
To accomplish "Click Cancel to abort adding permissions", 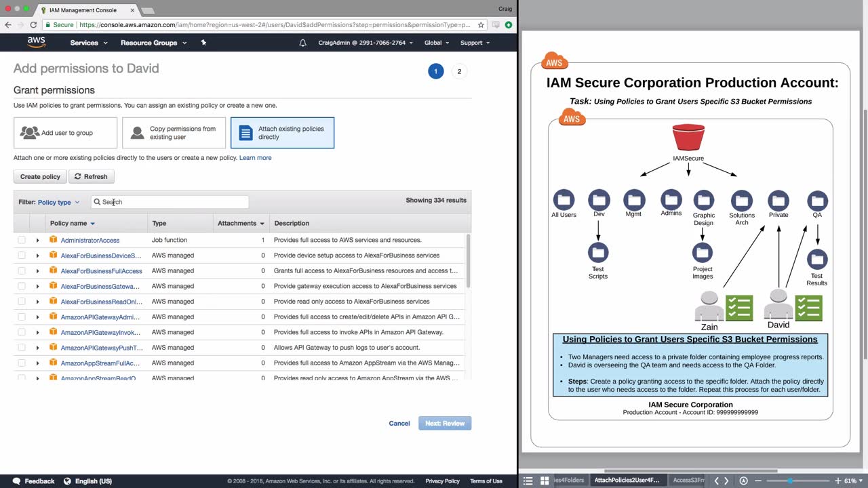I will click(x=399, y=424).
